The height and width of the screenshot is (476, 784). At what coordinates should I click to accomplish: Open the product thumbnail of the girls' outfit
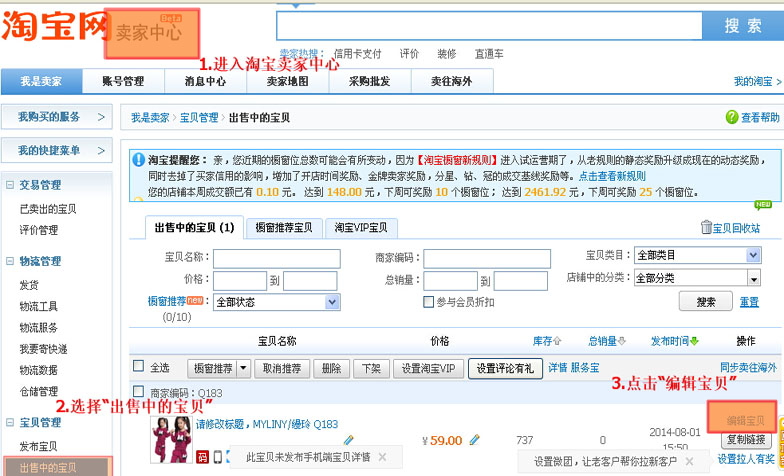171,440
